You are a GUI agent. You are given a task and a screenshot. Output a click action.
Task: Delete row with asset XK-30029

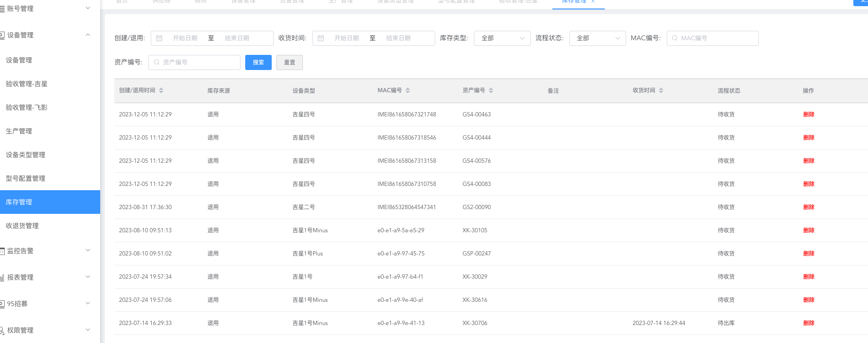pyautogui.click(x=808, y=277)
